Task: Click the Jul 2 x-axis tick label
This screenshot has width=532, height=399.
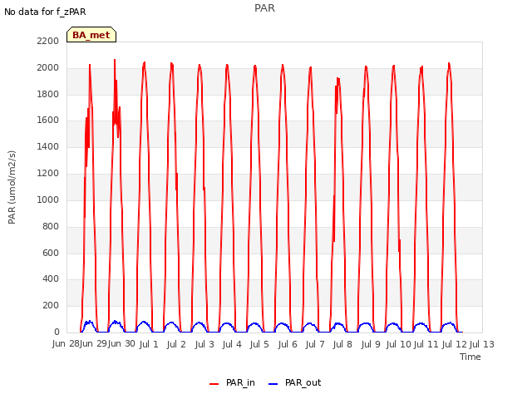Action: pyautogui.click(x=176, y=344)
